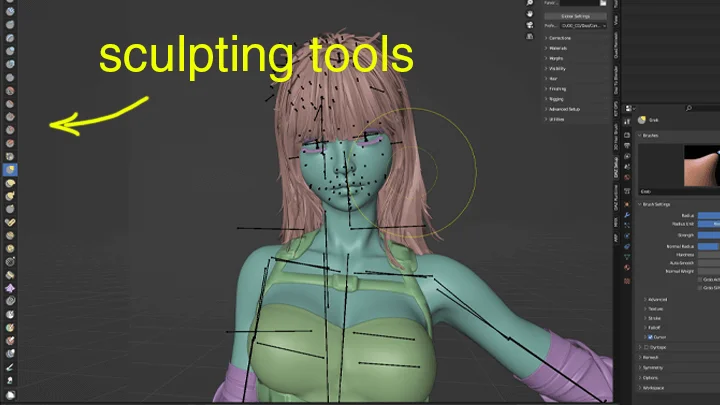The width and height of the screenshot is (720, 405).
Task: Click the Grab brush preview thumbnail
Action: pos(702,166)
